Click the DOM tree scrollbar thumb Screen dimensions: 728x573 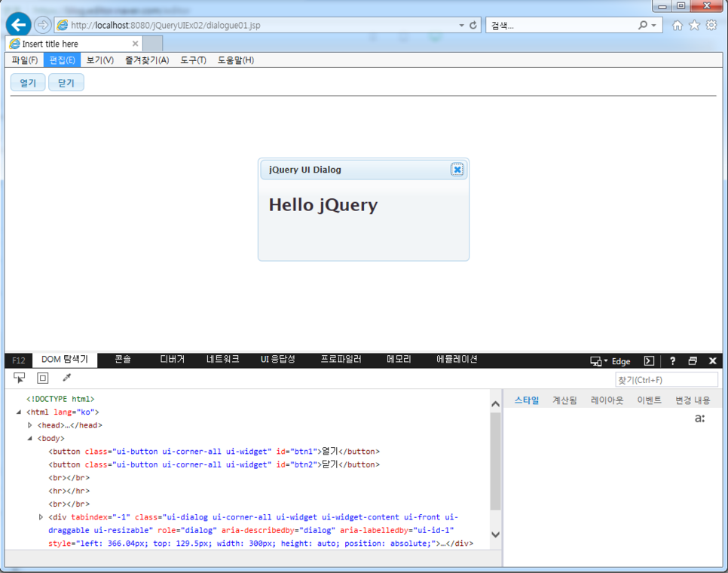point(495,461)
